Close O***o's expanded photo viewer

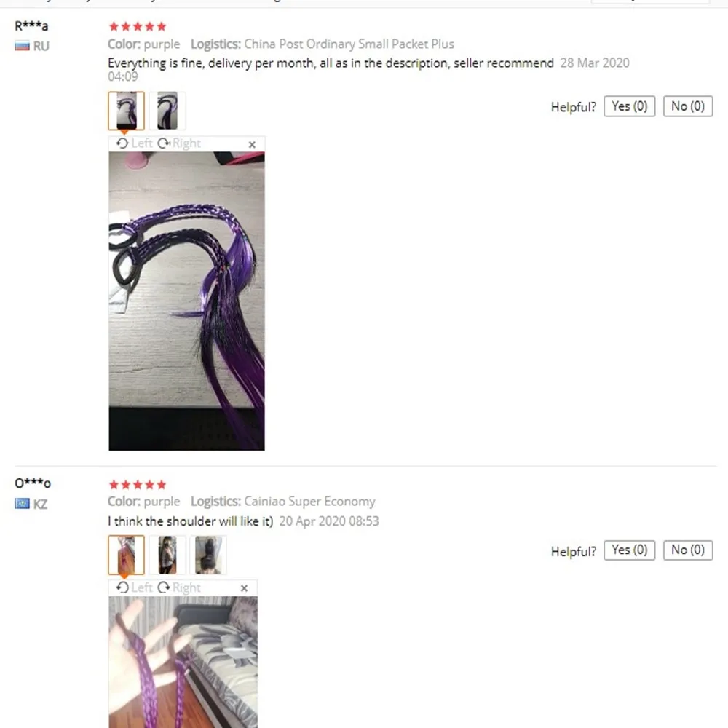[244, 588]
